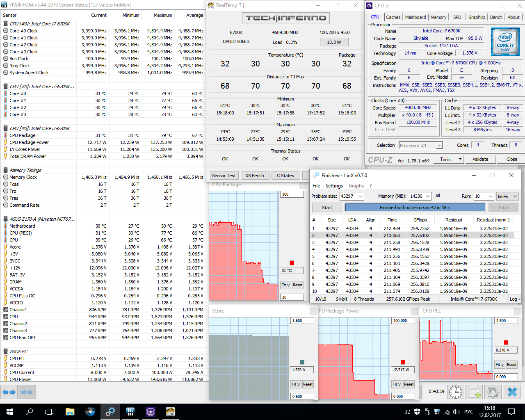Click the red color swatch on CPU PLL graph

[x=506, y=342]
